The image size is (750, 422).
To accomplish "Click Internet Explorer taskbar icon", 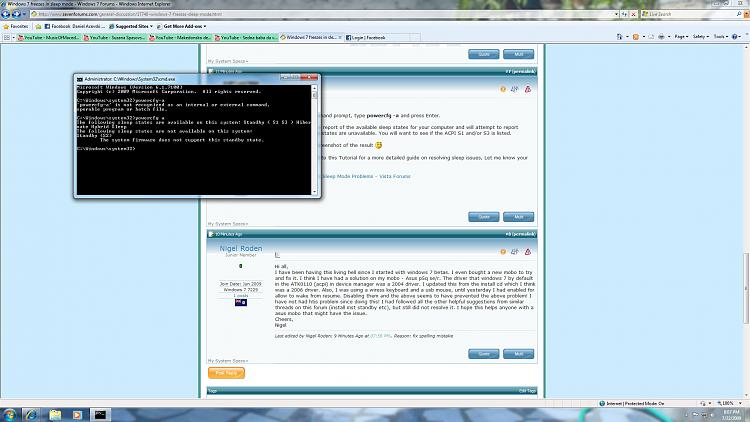I will point(31,415).
